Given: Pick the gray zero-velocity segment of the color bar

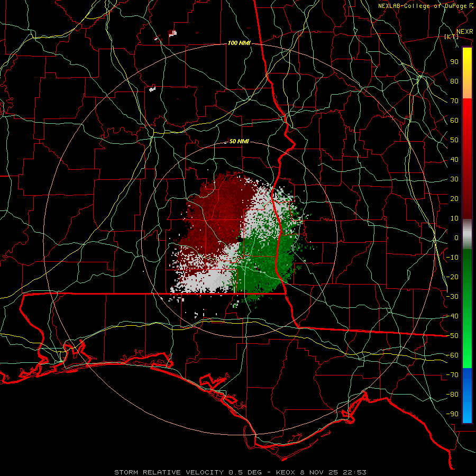Looking at the screenshot, I should [467, 234].
